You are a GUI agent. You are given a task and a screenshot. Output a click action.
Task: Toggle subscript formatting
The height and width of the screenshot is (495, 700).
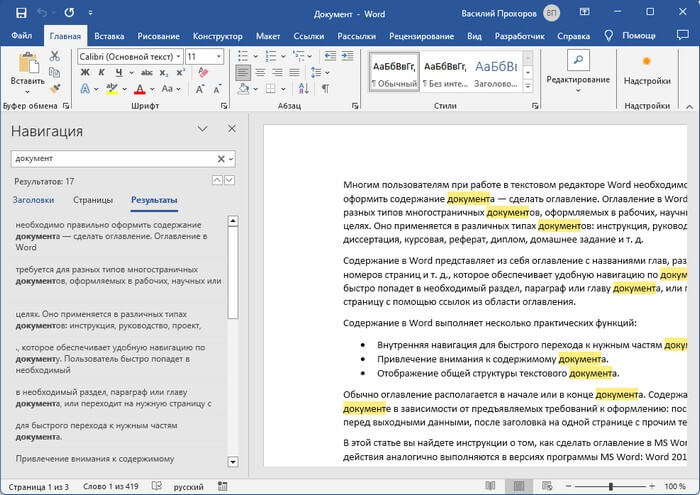point(164,72)
